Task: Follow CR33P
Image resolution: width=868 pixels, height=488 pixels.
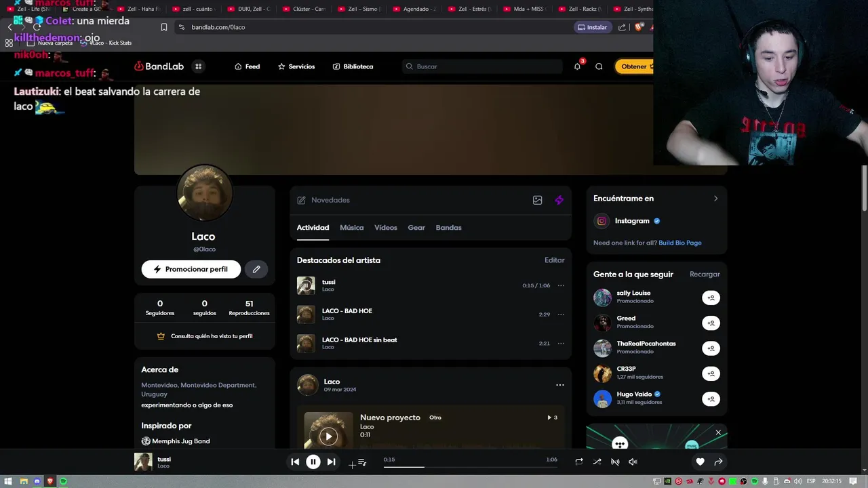Action: tap(711, 373)
